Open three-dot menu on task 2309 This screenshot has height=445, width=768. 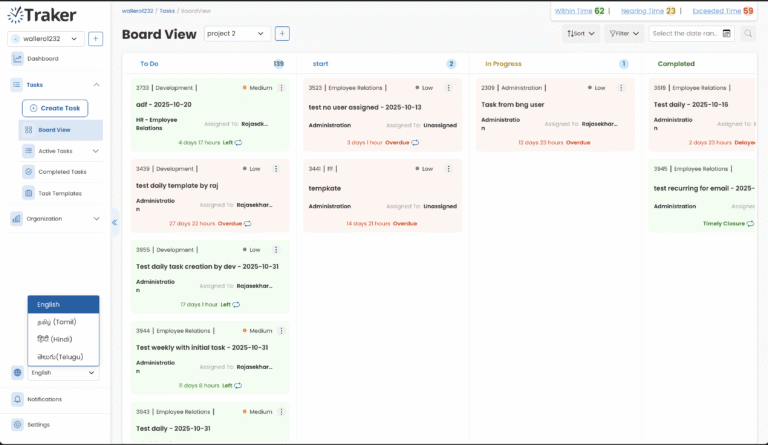[x=626, y=88]
